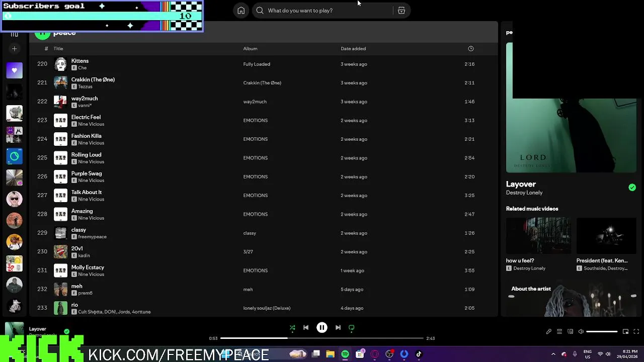The image size is (644, 362).
Task: Open the Fully Loaded album link
Action: [257, 64]
